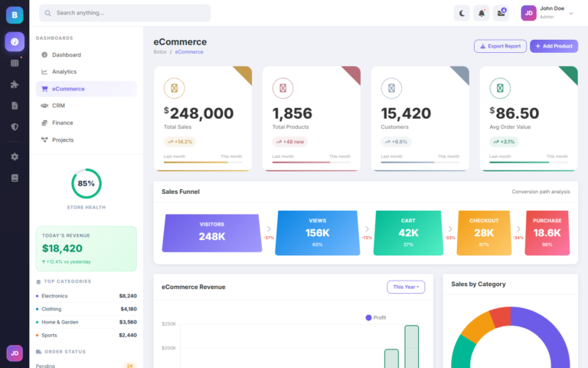The image size is (588, 368).
Task: Click Top Categories layers icon
Action: coord(38,281)
